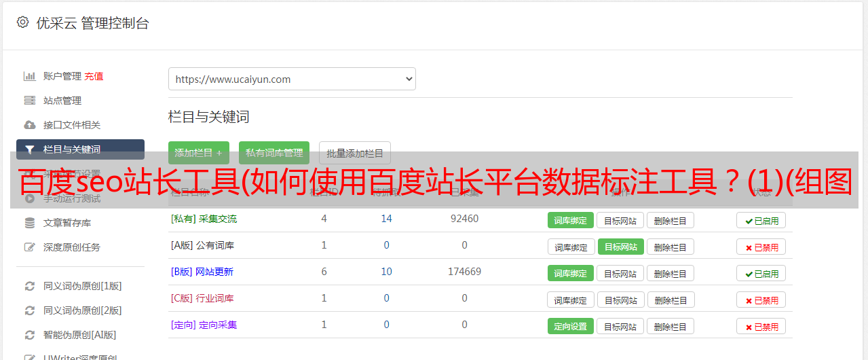The image size is (868, 360).
Task: Click green 目标网站 for 公有词库 row
Action: (x=621, y=247)
